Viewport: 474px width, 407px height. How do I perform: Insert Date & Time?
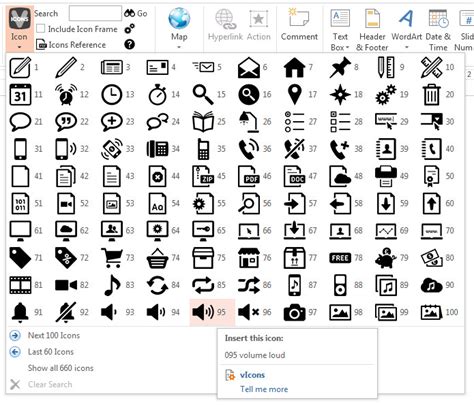(x=438, y=30)
